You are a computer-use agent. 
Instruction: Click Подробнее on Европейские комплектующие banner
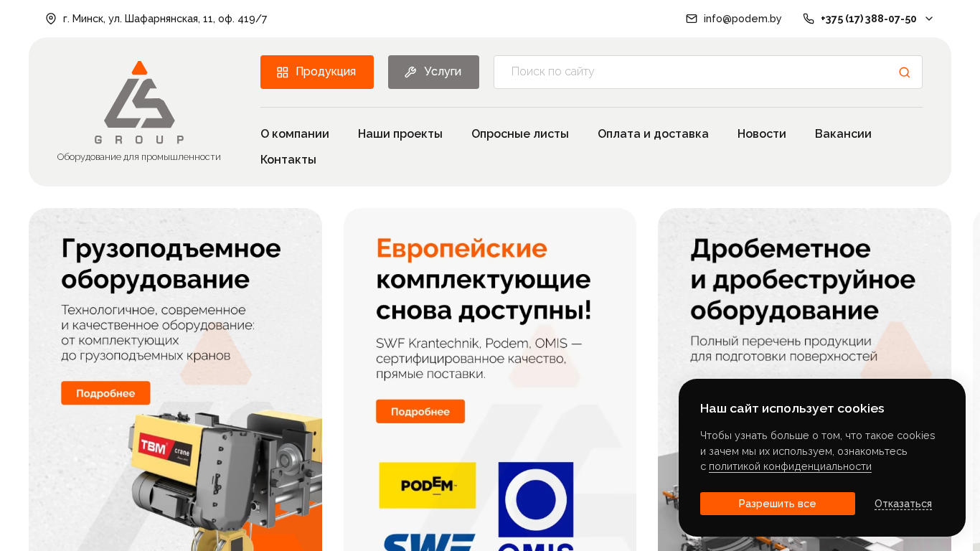[420, 411]
